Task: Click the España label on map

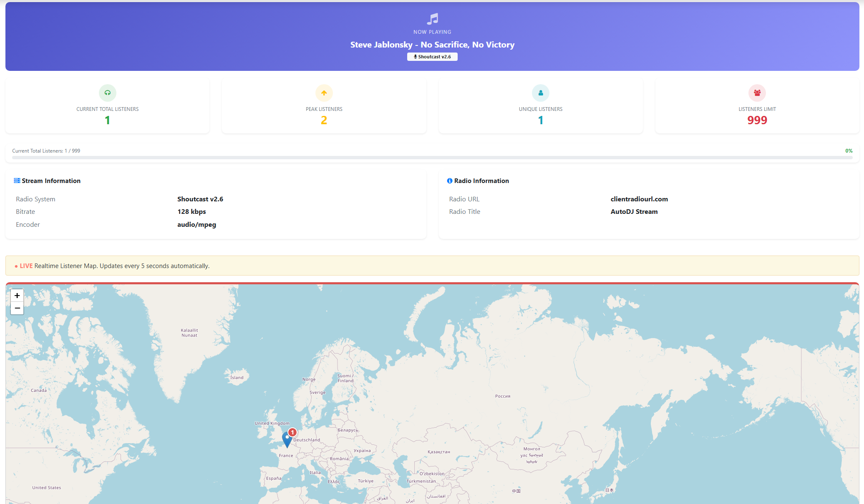Action: (x=274, y=479)
